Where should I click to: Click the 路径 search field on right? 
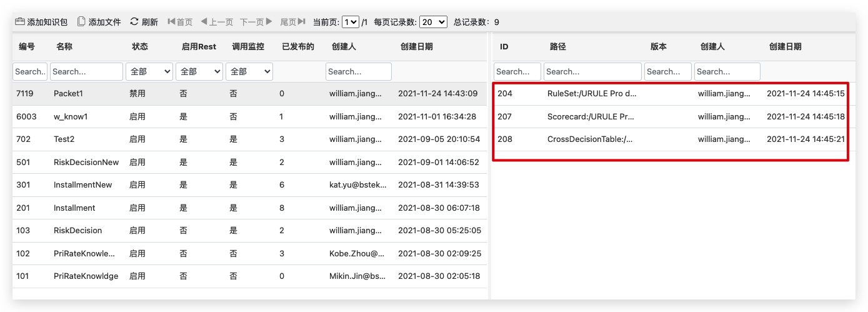point(592,72)
